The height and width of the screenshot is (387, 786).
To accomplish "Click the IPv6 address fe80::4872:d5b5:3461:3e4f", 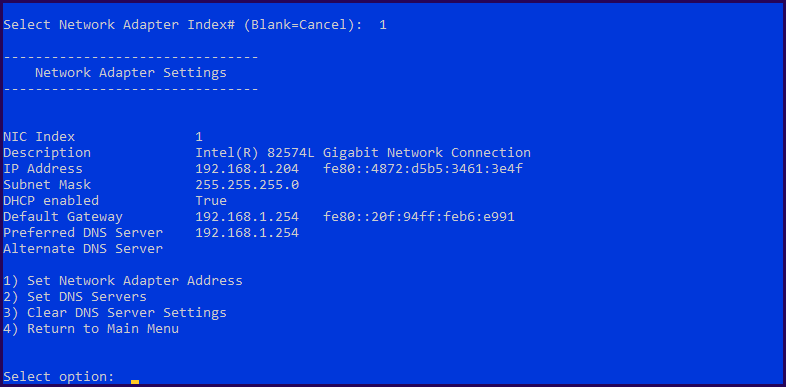I will pyautogui.click(x=423, y=168).
